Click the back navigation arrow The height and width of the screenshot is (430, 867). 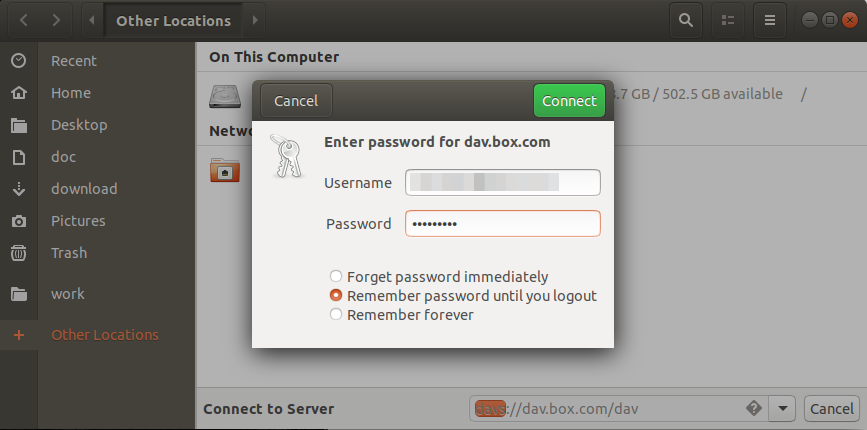pyautogui.click(x=23, y=20)
